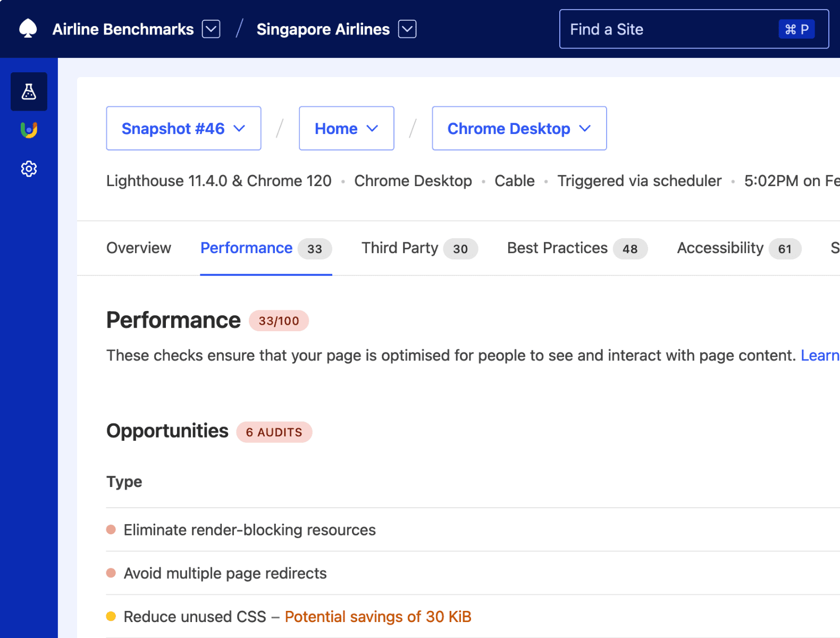Open the flask lab icon in sidebar
The height and width of the screenshot is (638, 840).
29,92
